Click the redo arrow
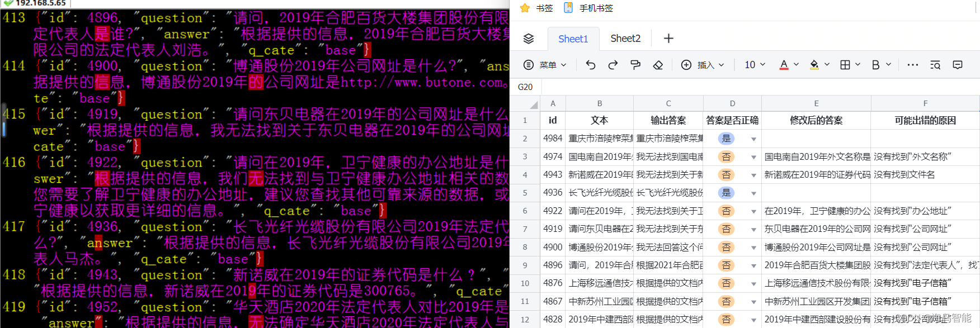 (x=613, y=65)
